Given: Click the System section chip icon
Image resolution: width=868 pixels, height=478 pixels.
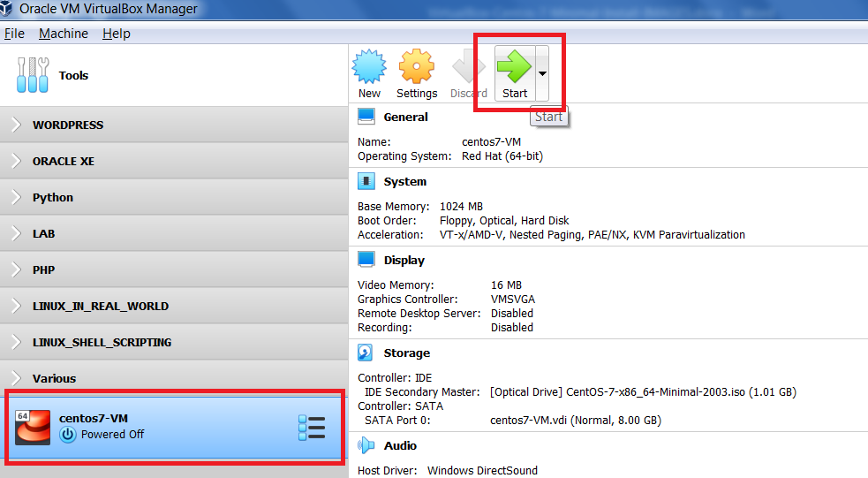Looking at the screenshot, I should coord(366,181).
